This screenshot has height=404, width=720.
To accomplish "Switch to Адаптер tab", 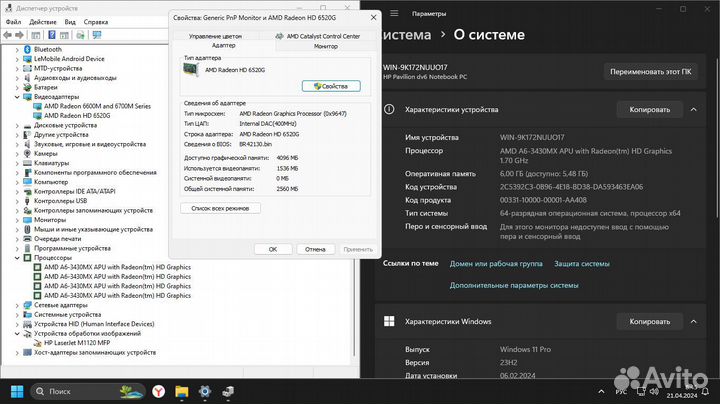I will [224, 45].
